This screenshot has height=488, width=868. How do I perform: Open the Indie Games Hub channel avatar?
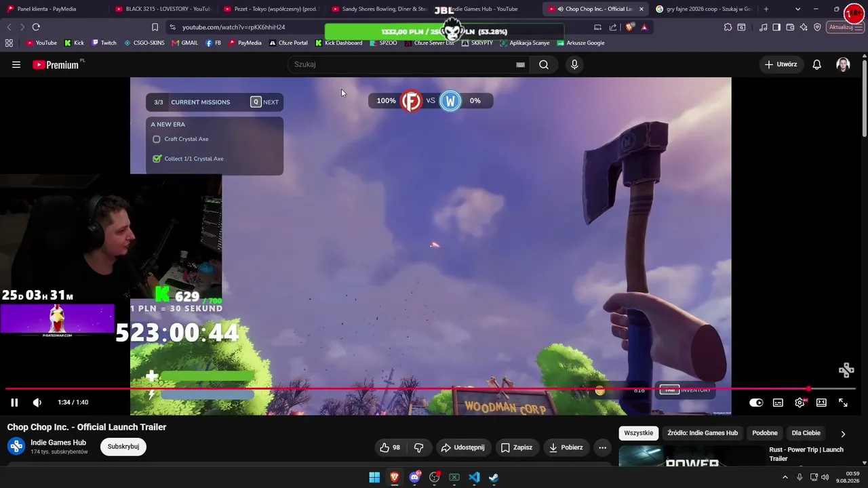pyautogui.click(x=16, y=447)
